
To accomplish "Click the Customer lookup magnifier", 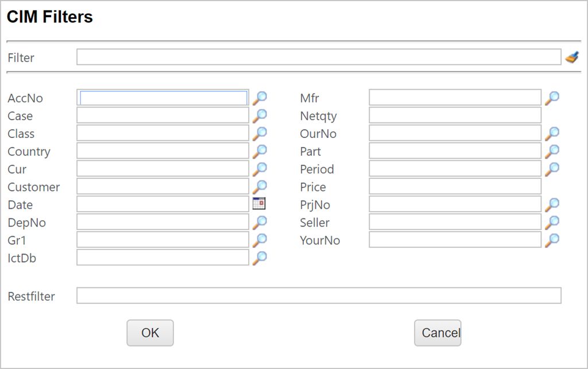I will (260, 186).
